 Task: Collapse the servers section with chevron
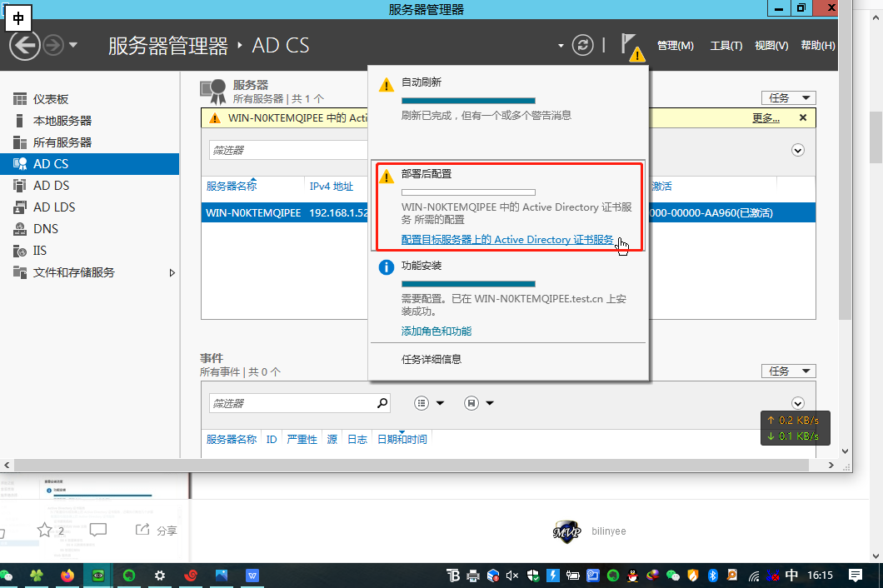coord(798,151)
